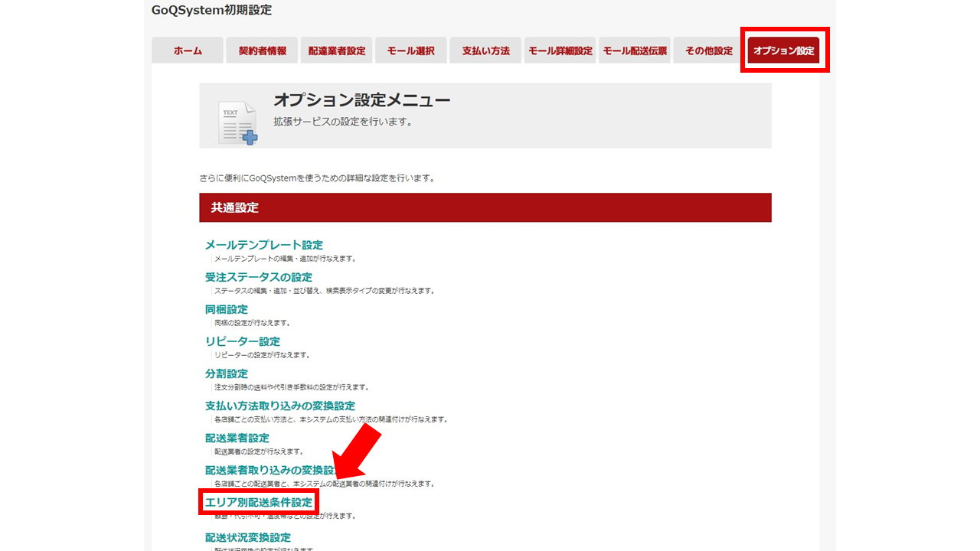Click the 拡張サービスの設定を行います description
980x551 pixels.
pos(343,121)
